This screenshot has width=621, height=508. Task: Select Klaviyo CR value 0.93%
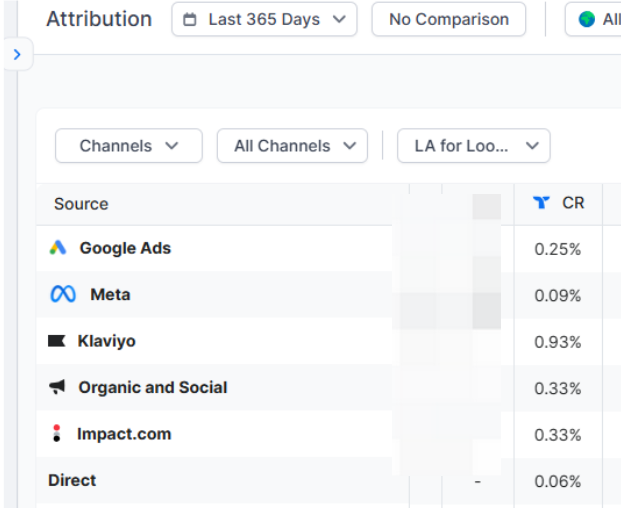pyautogui.click(x=558, y=342)
